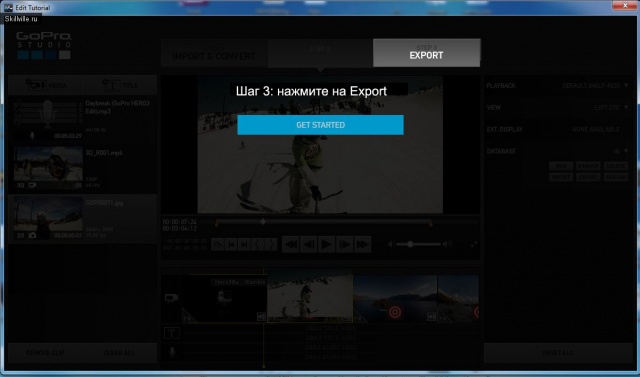Adjust the volume slider knob

click(410, 244)
